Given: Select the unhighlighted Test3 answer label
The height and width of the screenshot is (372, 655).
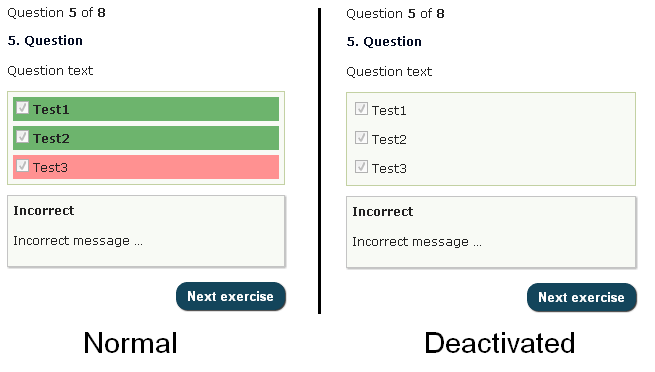Looking at the screenshot, I should coord(389,168).
